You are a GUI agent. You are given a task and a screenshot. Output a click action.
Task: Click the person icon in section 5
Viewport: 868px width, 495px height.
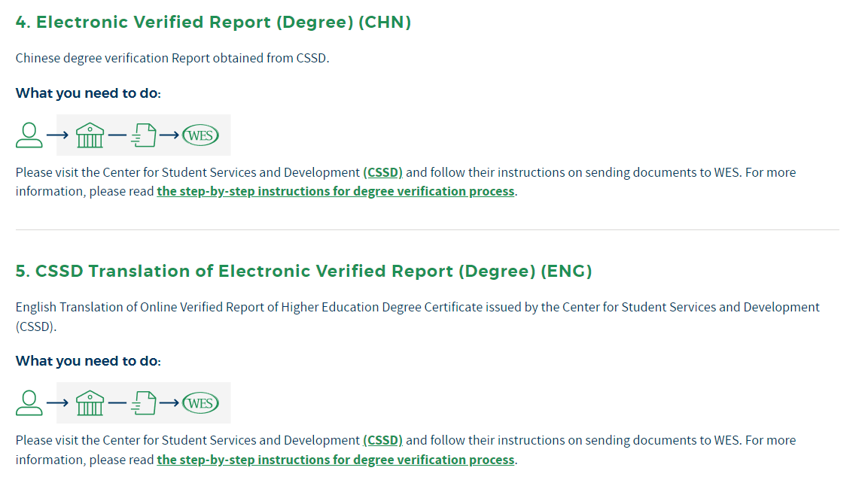pos(29,403)
